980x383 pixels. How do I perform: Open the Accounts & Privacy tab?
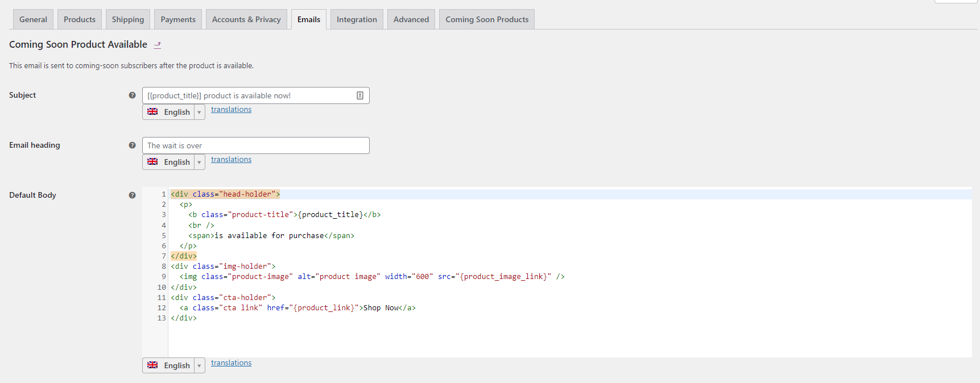pyautogui.click(x=246, y=19)
